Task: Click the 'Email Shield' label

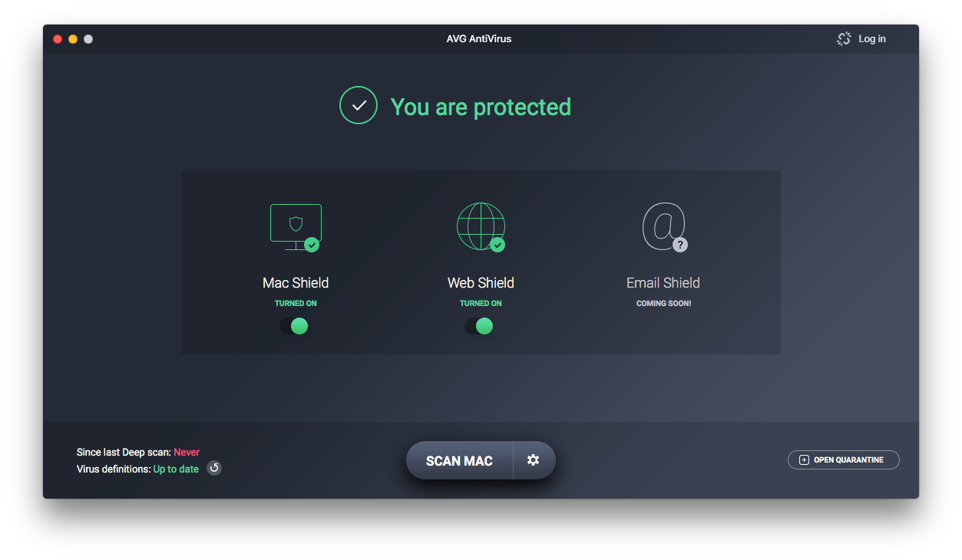Action: (663, 283)
